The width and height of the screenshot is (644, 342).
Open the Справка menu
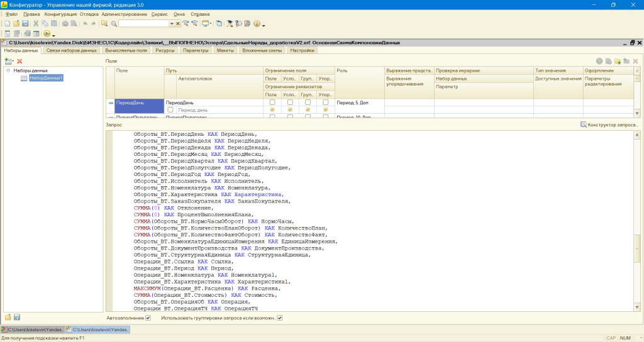[200, 14]
